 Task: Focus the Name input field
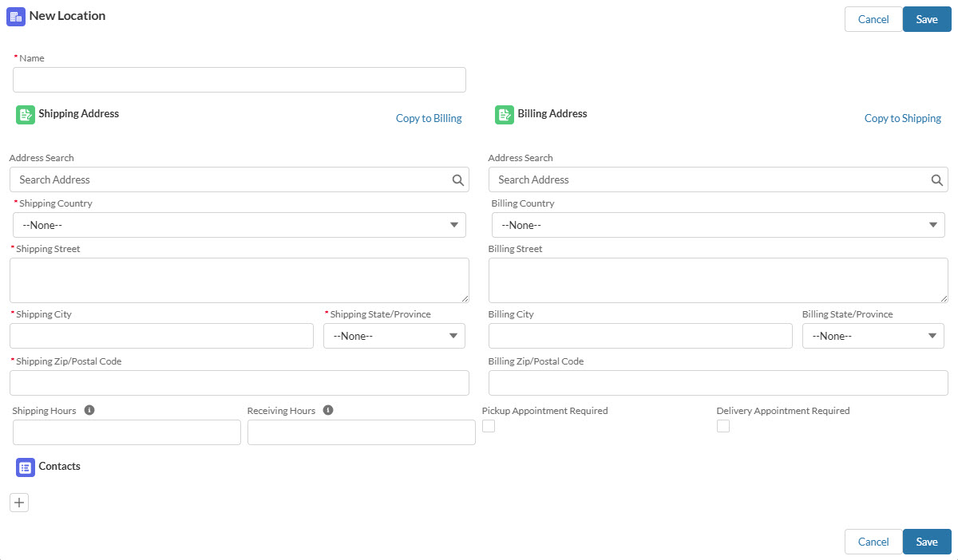(239, 80)
